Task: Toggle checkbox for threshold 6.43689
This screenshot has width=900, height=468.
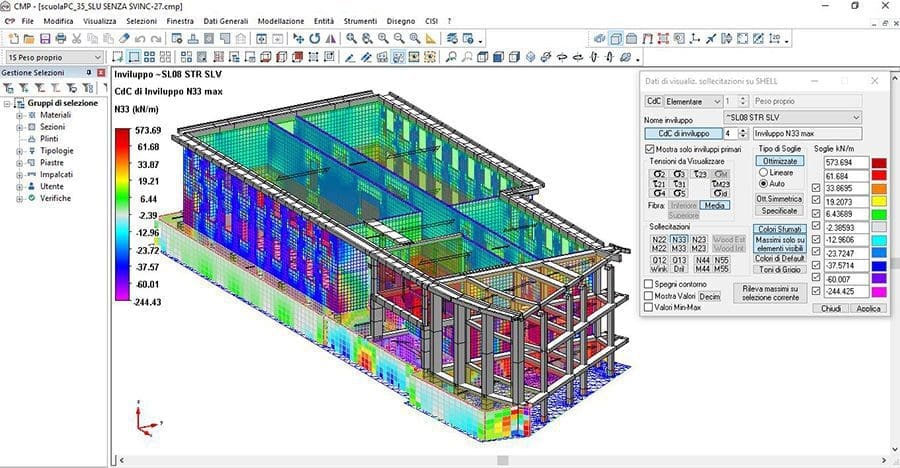Action: pos(816,214)
